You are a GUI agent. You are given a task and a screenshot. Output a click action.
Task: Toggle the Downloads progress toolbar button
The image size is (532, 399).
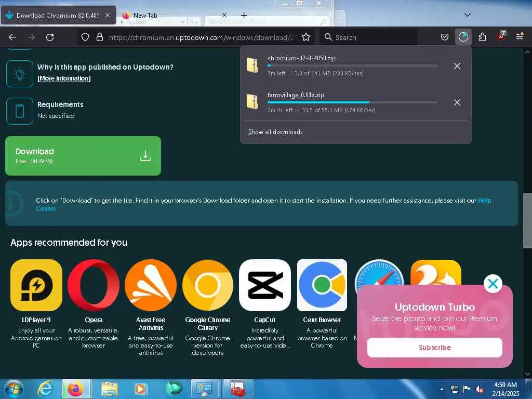click(463, 37)
